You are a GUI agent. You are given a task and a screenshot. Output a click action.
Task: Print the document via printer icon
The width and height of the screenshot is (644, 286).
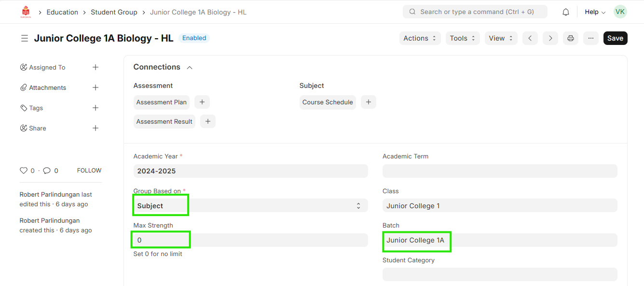[x=571, y=38]
